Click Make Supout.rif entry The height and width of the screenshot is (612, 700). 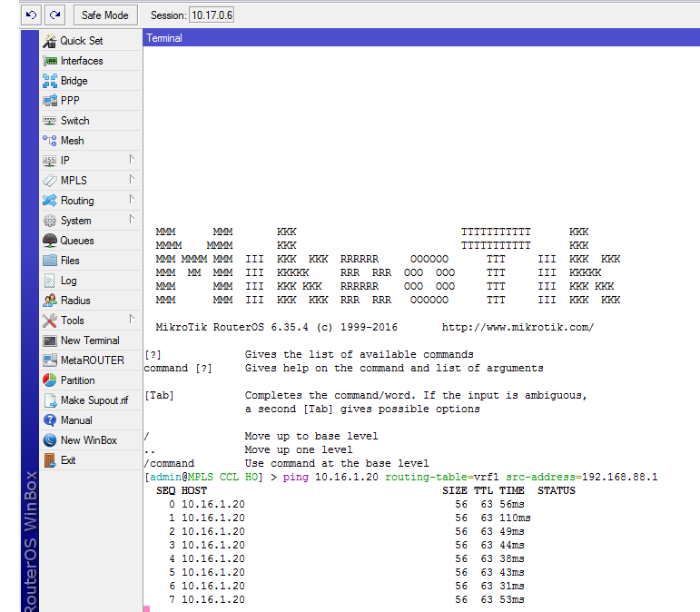pos(94,400)
